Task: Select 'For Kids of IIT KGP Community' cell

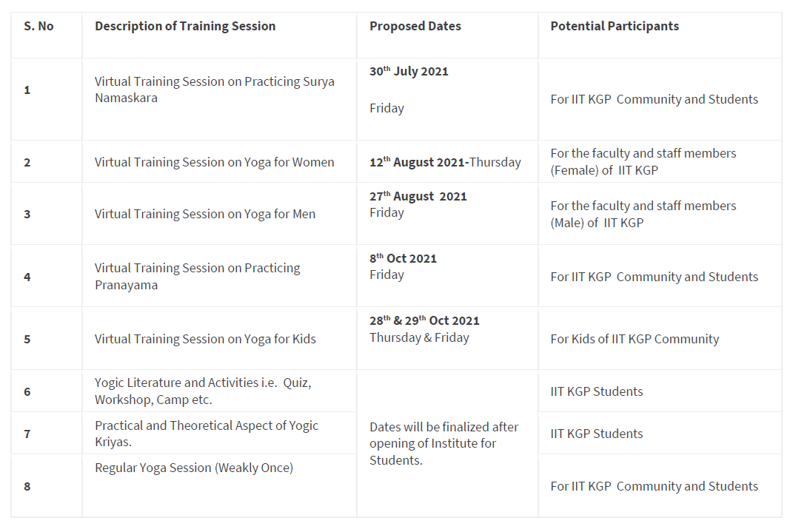Action: [x=635, y=339]
